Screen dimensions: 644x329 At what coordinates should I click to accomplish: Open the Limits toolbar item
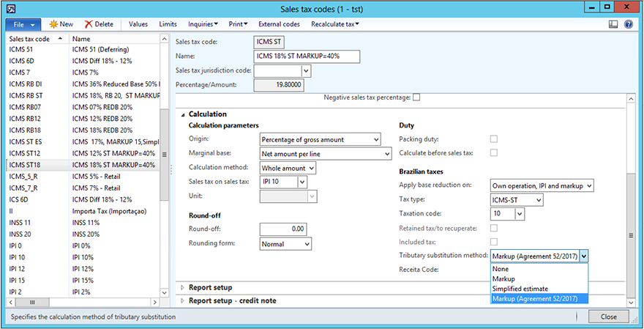[x=168, y=24]
